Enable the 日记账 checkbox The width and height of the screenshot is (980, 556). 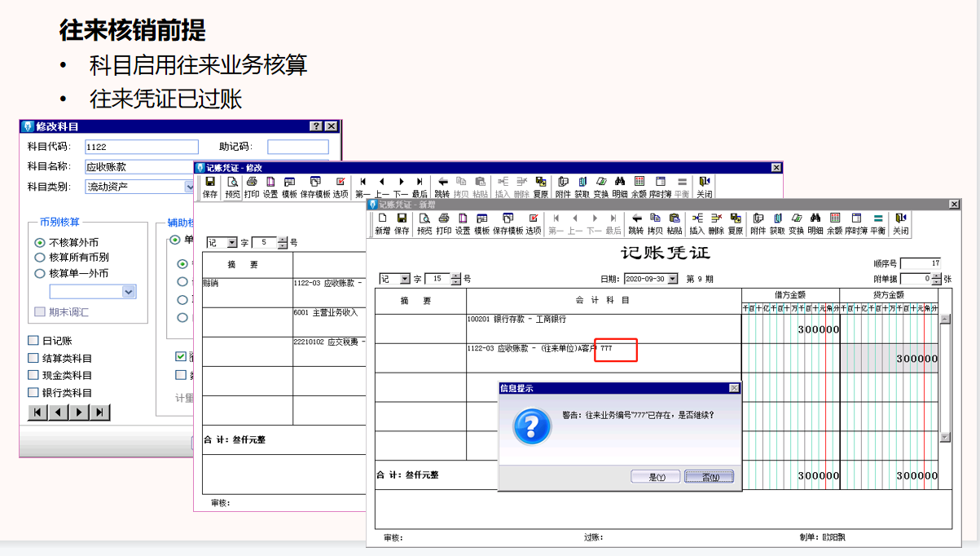31,341
